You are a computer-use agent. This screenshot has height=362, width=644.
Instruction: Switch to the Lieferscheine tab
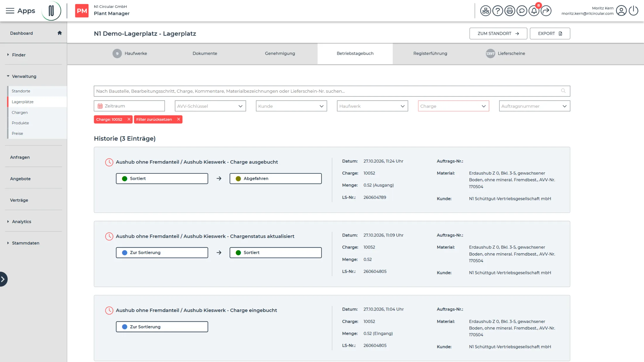pyautogui.click(x=506, y=54)
